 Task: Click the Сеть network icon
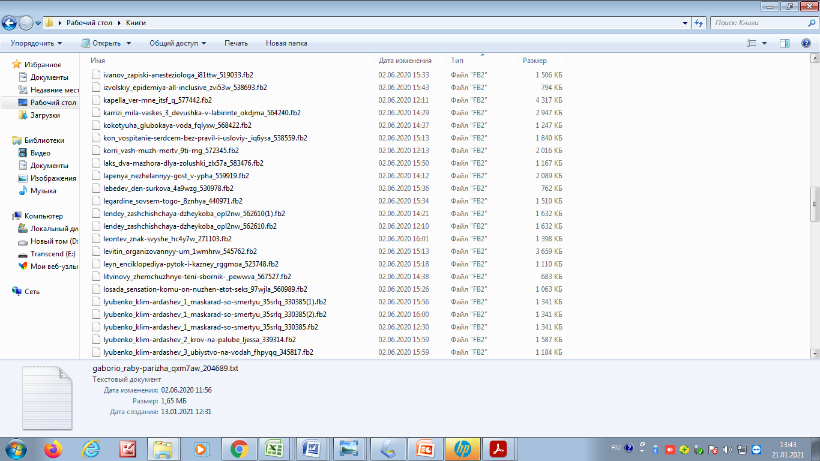[32, 291]
